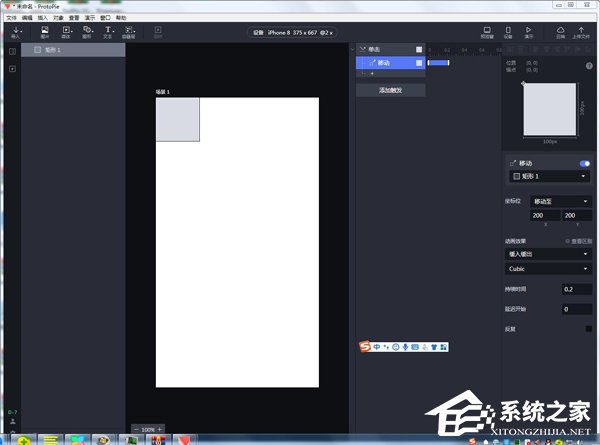Image resolution: width=600 pixels, height=445 pixels.
Task: Enable the 反复 (repeat) checkbox
Action: point(589,328)
